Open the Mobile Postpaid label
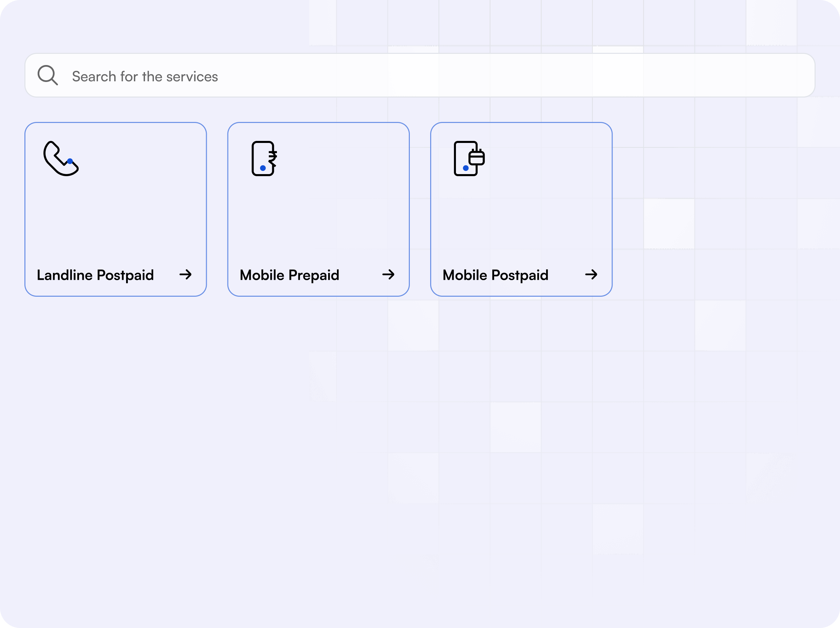This screenshot has height=628, width=840. point(496,275)
